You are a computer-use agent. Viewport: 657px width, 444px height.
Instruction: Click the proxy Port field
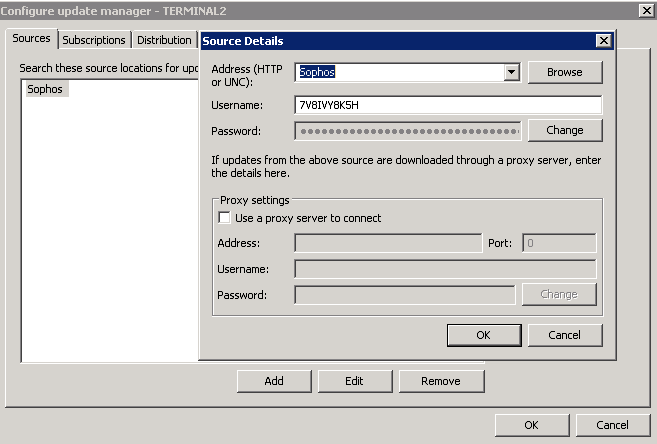click(559, 243)
